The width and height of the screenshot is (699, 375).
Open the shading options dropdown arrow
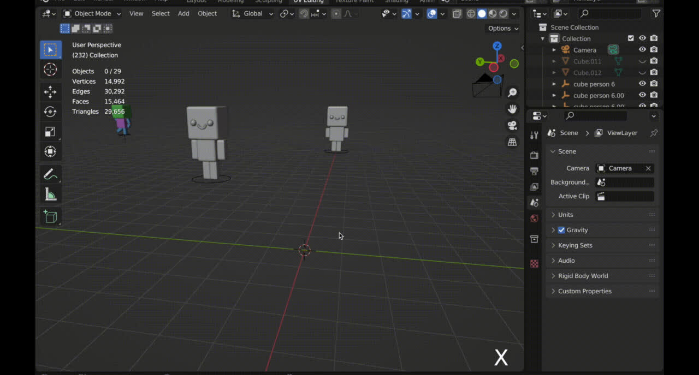click(x=514, y=14)
